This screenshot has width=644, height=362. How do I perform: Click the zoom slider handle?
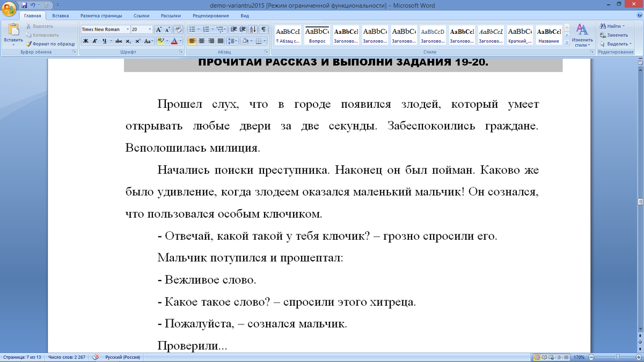coord(618,357)
